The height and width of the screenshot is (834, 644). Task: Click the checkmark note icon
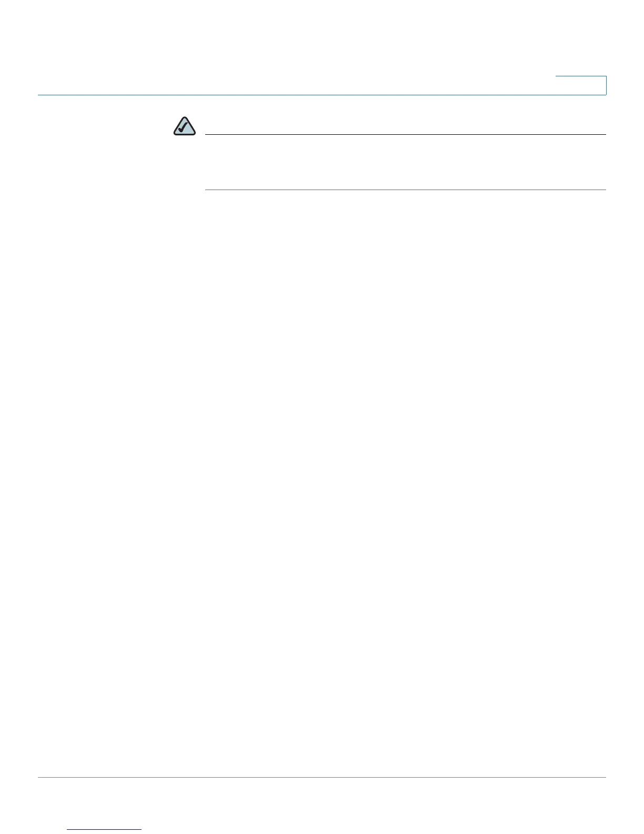coord(184,126)
